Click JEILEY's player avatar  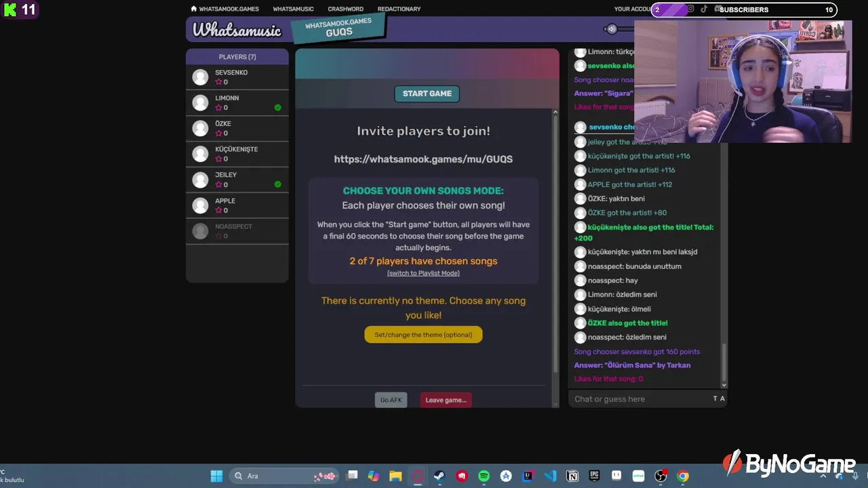(200, 180)
